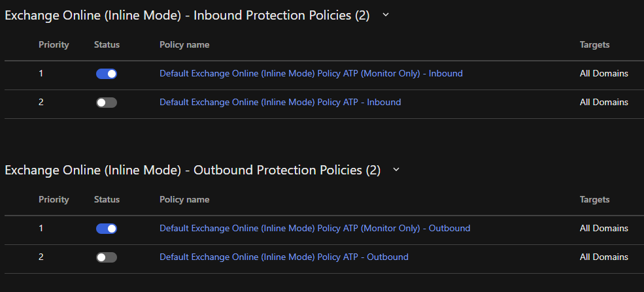Enable the priority 2 Inbound policy toggle
This screenshot has height=292, width=644.
(107, 103)
